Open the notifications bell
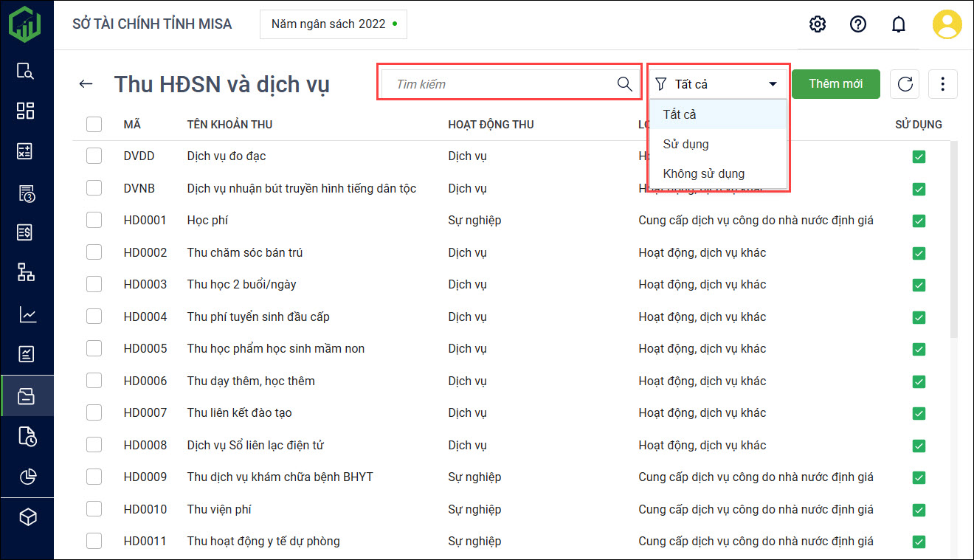Image resolution: width=974 pixels, height=560 pixels. (898, 24)
